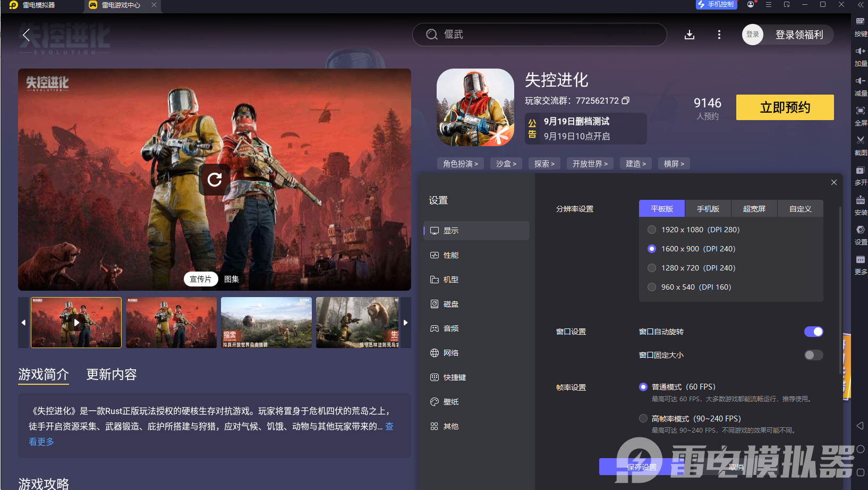The height and width of the screenshot is (490, 868).
Task: Click the search magnifier icon
Action: click(x=432, y=35)
